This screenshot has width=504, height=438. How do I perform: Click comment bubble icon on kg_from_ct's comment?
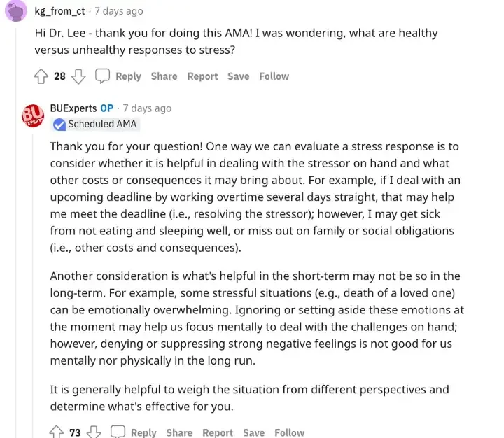click(102, 76)
